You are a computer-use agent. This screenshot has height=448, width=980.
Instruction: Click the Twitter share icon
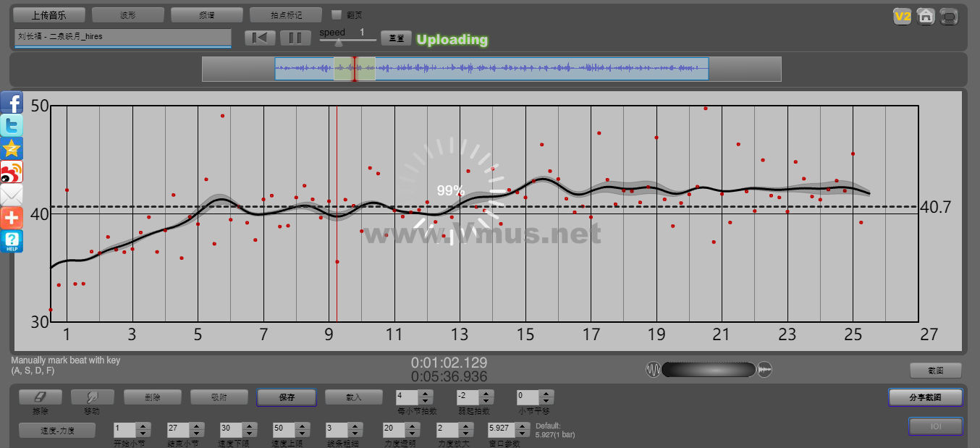point(12,125)
